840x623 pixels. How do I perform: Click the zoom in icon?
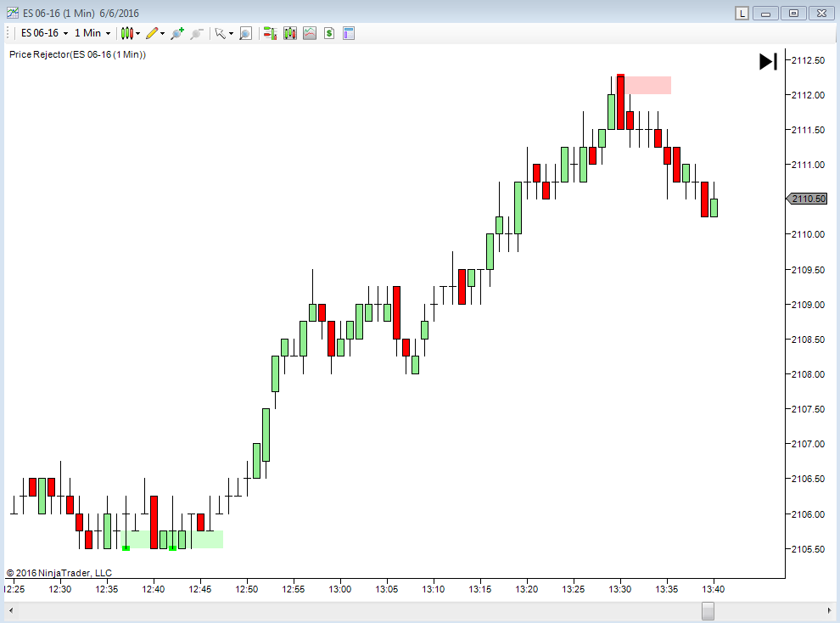point(176,33)
